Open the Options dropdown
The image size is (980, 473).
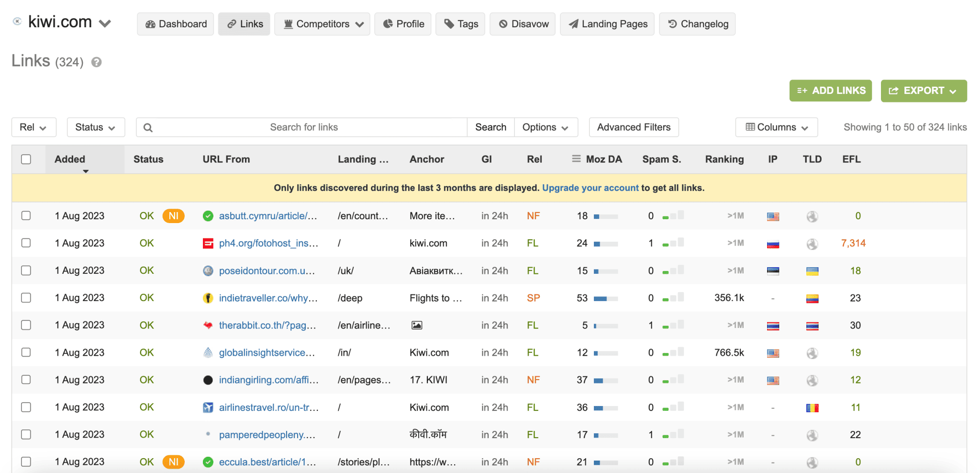[x=546, y=127]
